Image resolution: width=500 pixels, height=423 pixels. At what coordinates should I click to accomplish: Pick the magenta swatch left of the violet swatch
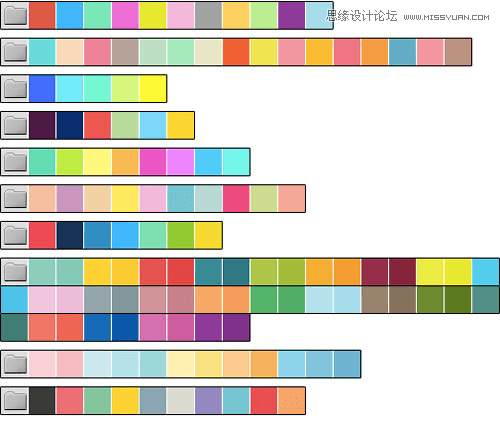coord(153,162)
